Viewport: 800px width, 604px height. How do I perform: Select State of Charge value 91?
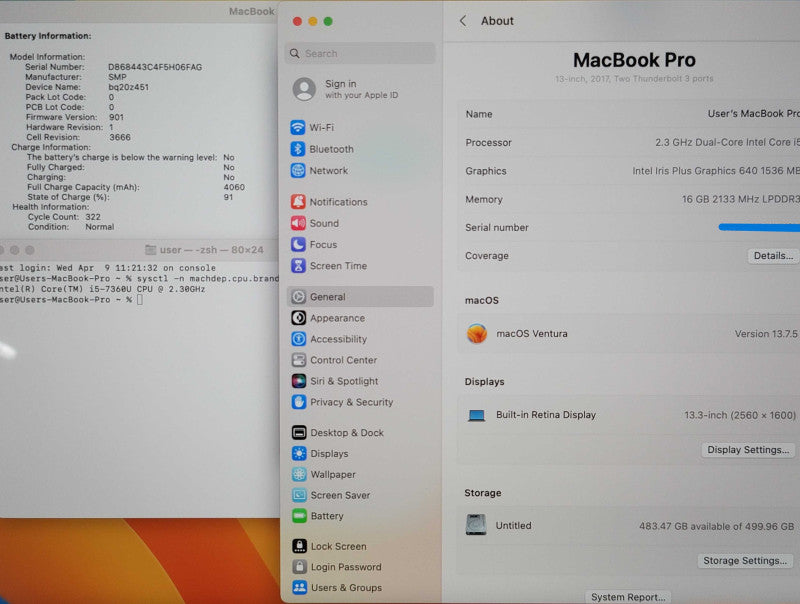coord(228,197)
